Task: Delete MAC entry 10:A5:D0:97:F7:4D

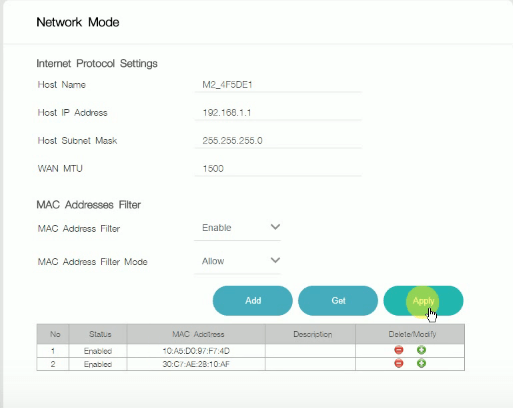Action: 399,350
